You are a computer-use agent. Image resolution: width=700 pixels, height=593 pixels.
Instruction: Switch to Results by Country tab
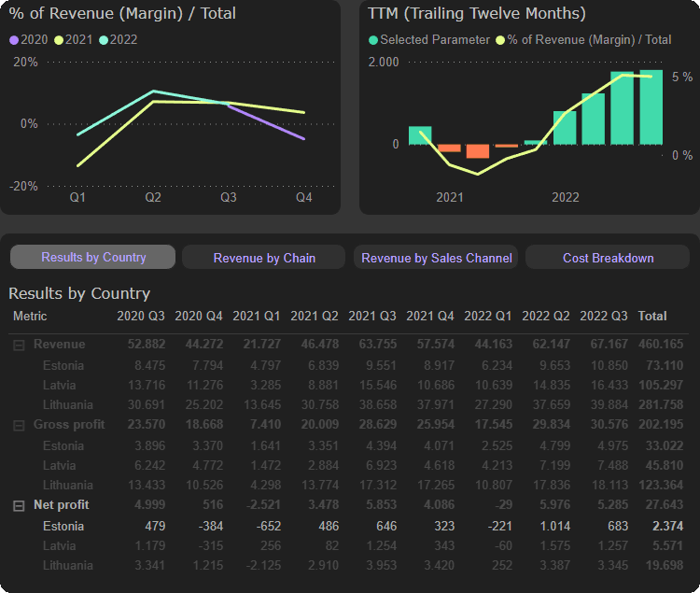pyautogui.click(x=93, y=258)
